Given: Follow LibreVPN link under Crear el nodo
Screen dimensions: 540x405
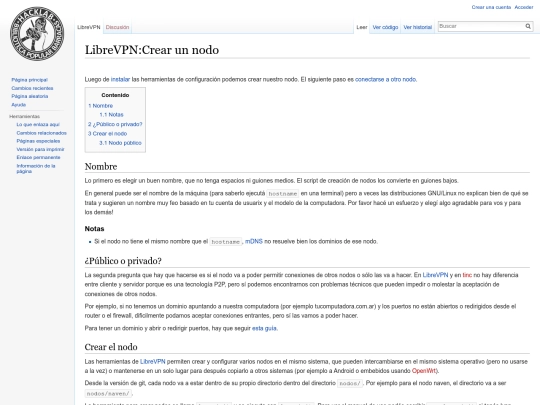Looking at the screenshot, I should point(153,362).
